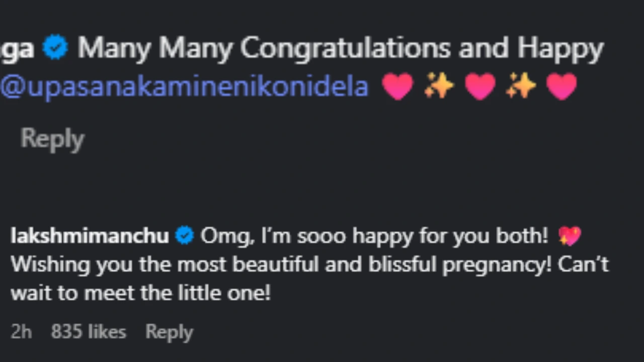Click the word 'pregnancy!' in the comment

click(x=496, y=264)
